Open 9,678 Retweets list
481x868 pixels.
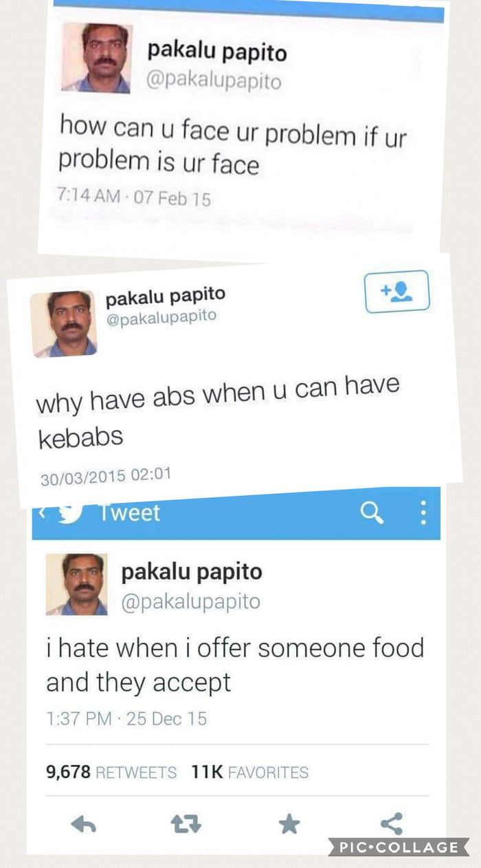point(111,772)
